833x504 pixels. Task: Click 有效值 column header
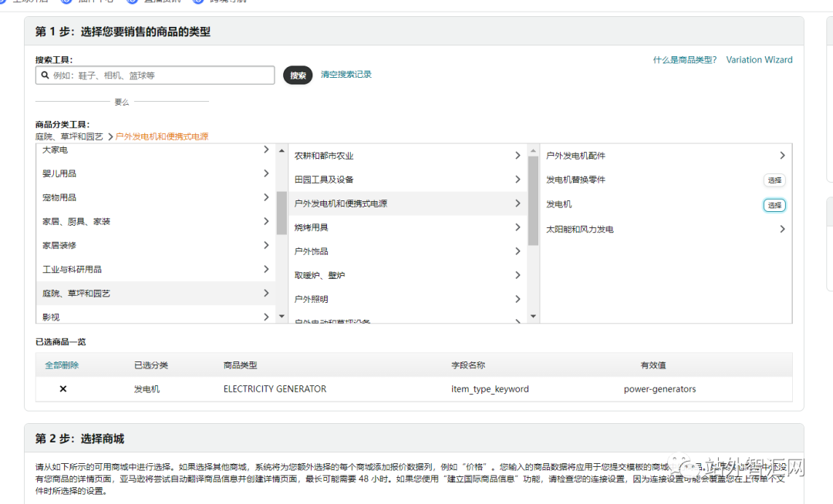pyautogui.click(x=653, y=365)
